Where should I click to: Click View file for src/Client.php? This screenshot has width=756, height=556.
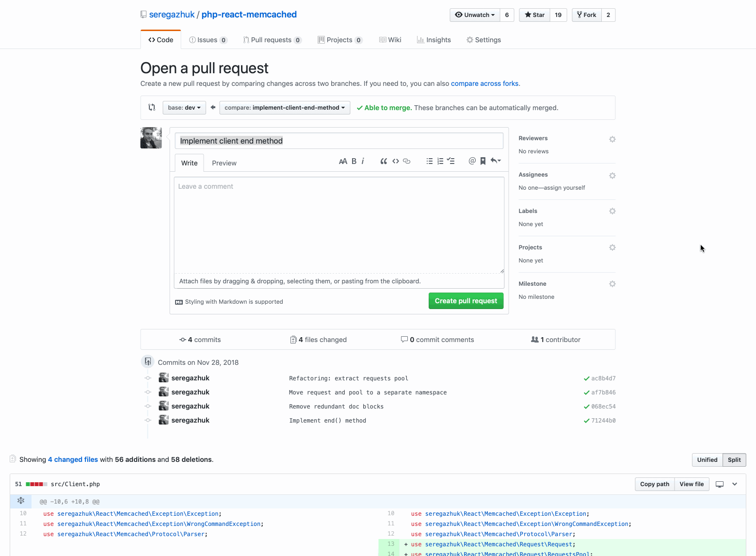click(692, 484)
